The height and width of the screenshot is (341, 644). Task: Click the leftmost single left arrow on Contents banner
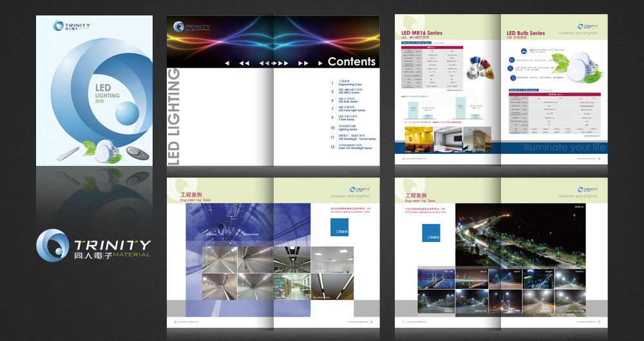[227, 63]
